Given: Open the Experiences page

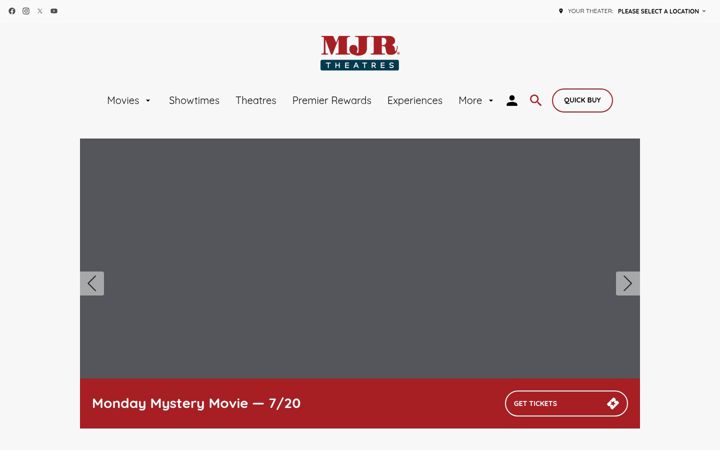Looking at the screenshot, I should pyautogui.click(x=415, y=100).
